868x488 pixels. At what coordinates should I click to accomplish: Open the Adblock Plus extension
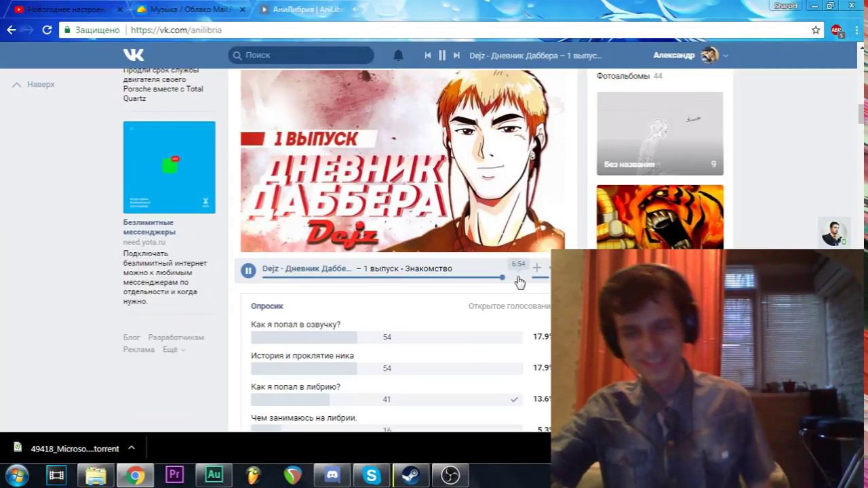837,30
